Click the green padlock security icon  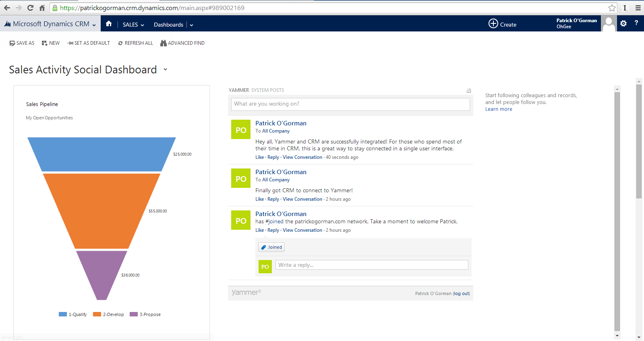pos(55,8)
